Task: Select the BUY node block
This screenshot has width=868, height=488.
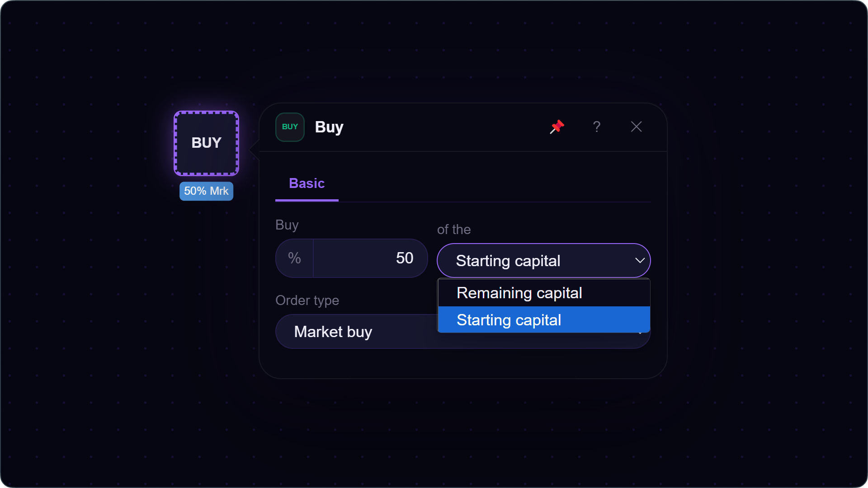Action: [x=207, y=143]
